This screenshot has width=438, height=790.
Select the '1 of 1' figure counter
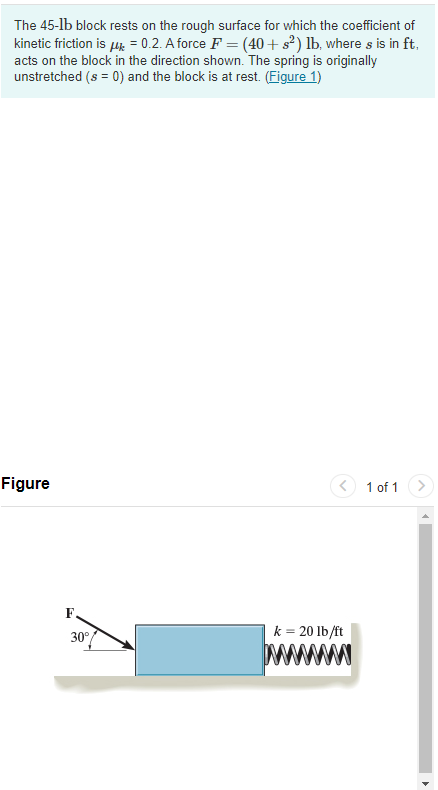pyautogui.click(x=382, y=487)
